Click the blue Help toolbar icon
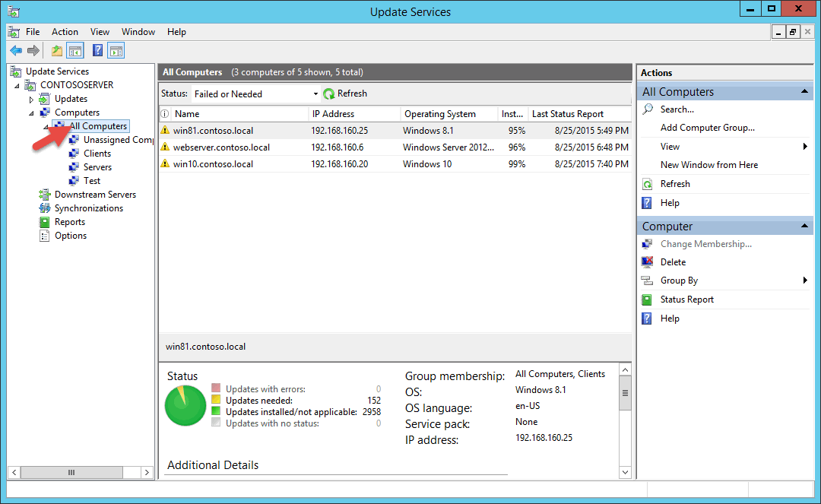This screenshot has height=504, width=821. coord(97,51)
